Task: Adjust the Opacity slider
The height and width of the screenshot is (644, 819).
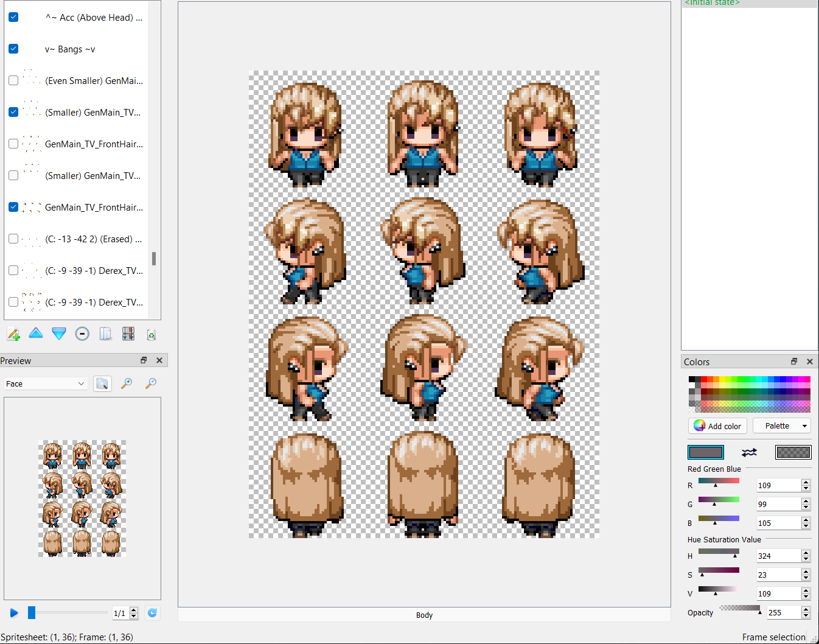Action: point(740,609)
